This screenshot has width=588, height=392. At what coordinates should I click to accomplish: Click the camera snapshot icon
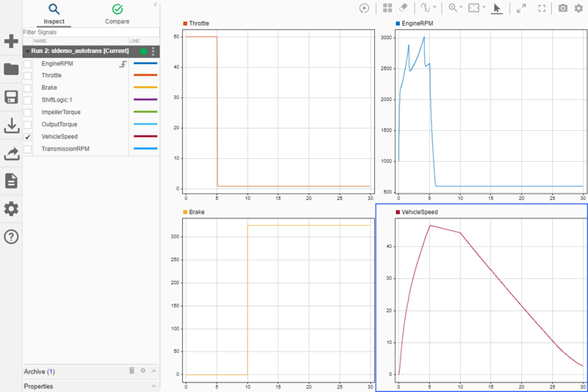pyautogui.click(x=563, y=8)
